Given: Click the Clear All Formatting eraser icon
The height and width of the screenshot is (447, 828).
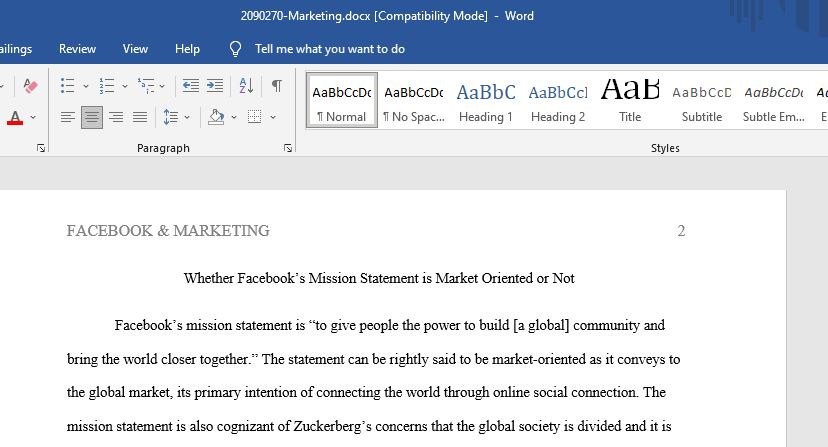Looking at the screenshot, I should (30, 86).
